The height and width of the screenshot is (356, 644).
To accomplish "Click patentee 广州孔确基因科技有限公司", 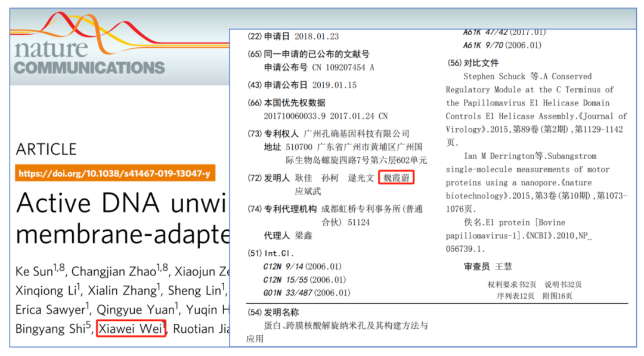I will (357, 133).
